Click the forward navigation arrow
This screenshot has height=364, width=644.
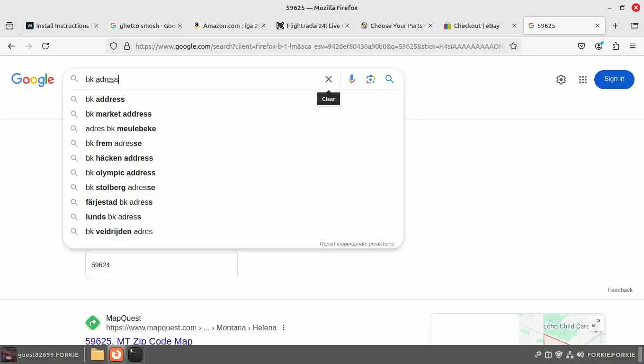tap(28, 46)
